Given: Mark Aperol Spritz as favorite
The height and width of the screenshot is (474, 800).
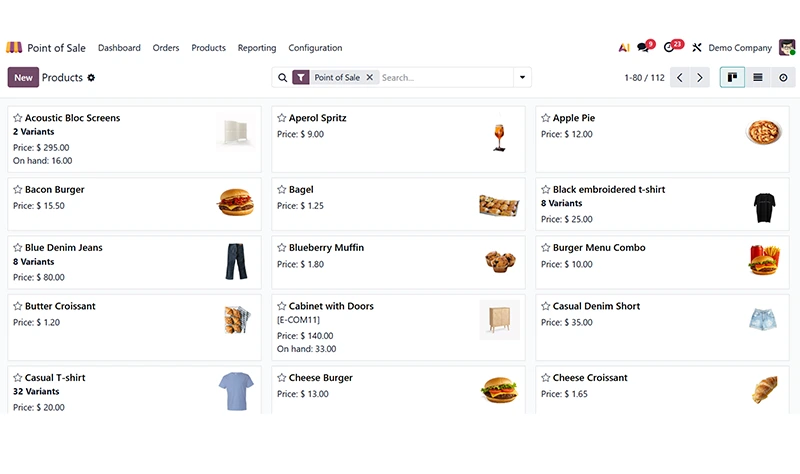Looking at the screenshot, I should 282,118.
